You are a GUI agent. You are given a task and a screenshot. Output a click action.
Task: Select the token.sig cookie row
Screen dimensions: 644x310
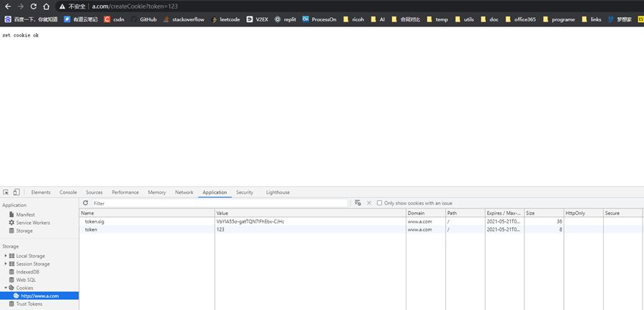coord(94,222)
